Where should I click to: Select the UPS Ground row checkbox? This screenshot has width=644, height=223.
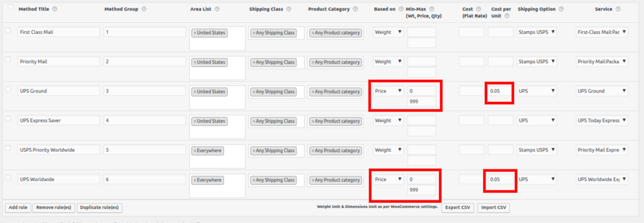coord(8,89)
